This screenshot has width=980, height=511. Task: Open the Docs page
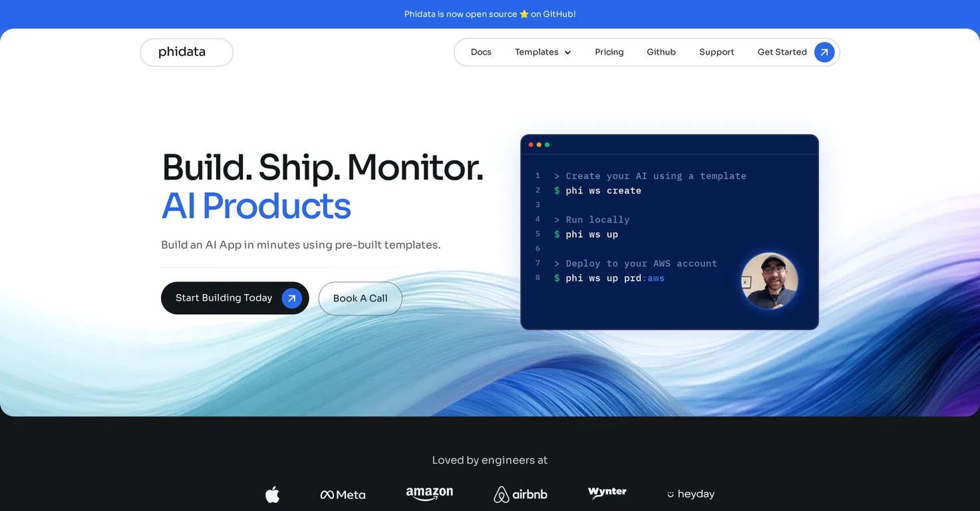[481, 52]
